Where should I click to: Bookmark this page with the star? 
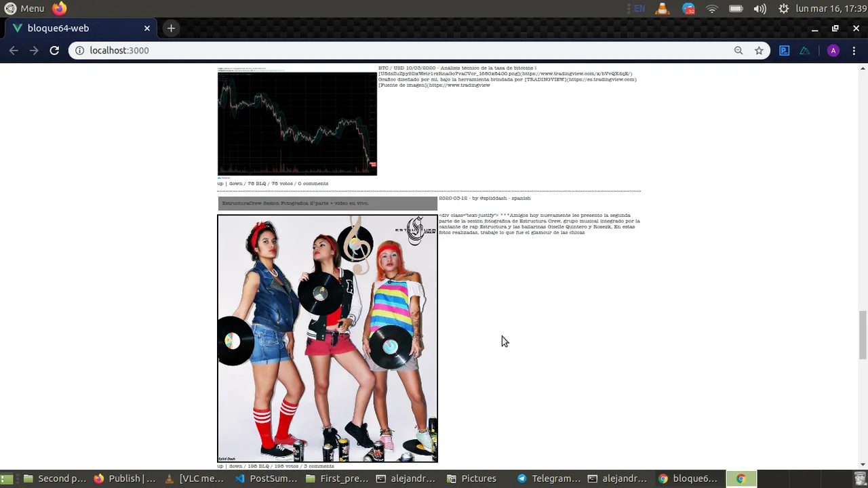pyautogui.click(x=759, y=50)
